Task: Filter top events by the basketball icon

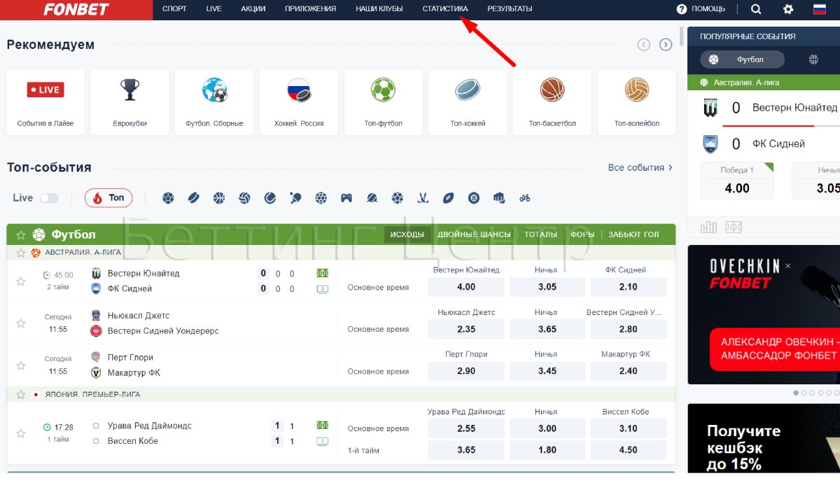Action: tap(219, 198)
